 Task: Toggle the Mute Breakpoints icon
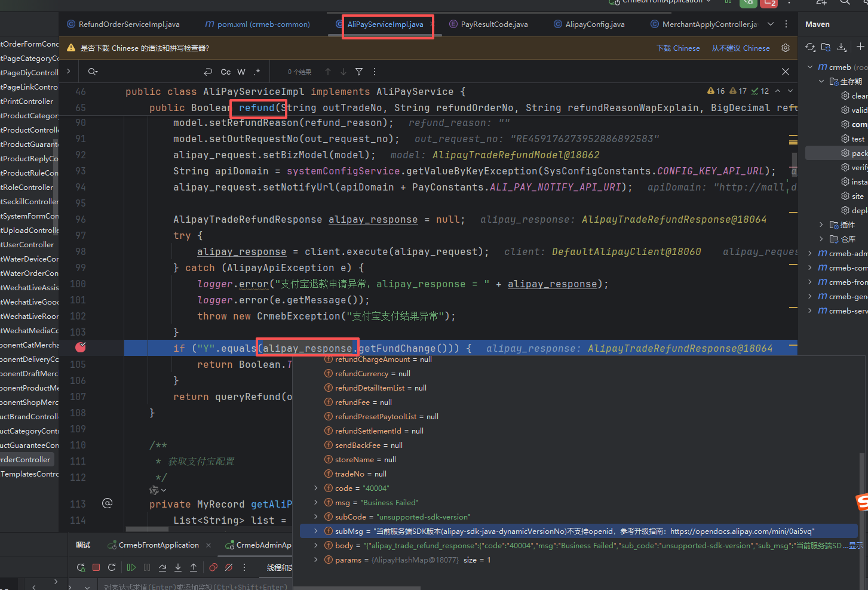[229, 567]
